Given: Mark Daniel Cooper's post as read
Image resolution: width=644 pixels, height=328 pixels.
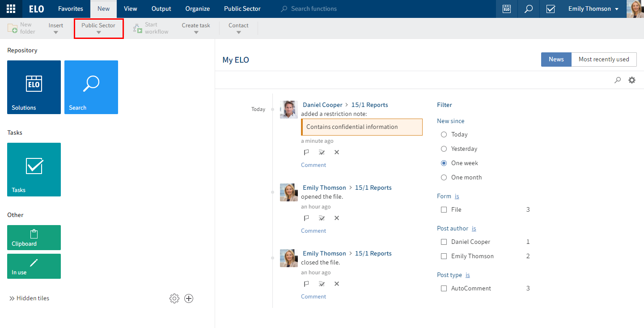Looking at the screenshot, I should pos(322,153).
